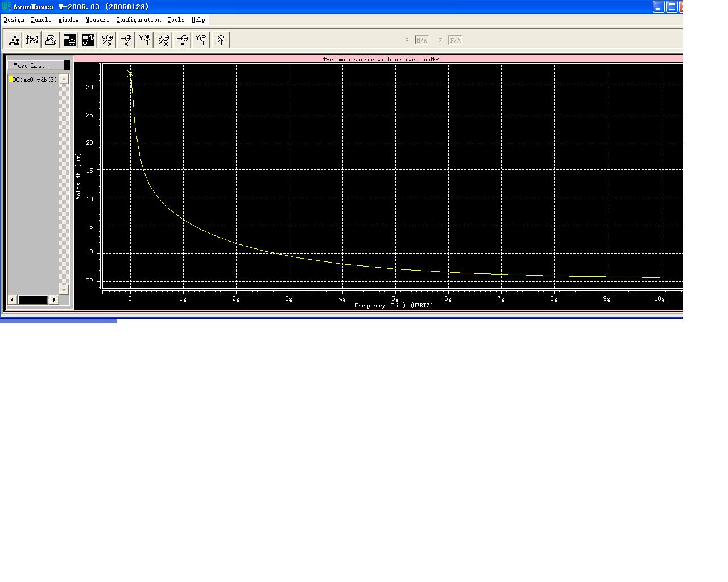Screen dimensions: 728x582
Task: Click the XY zoom-in magnifier icon
Action: (107, 40)
